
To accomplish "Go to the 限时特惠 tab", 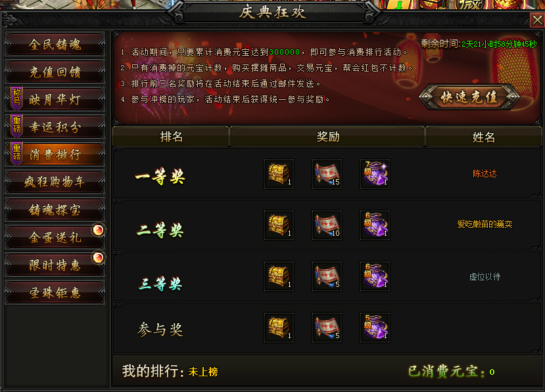I will [55, 265].
